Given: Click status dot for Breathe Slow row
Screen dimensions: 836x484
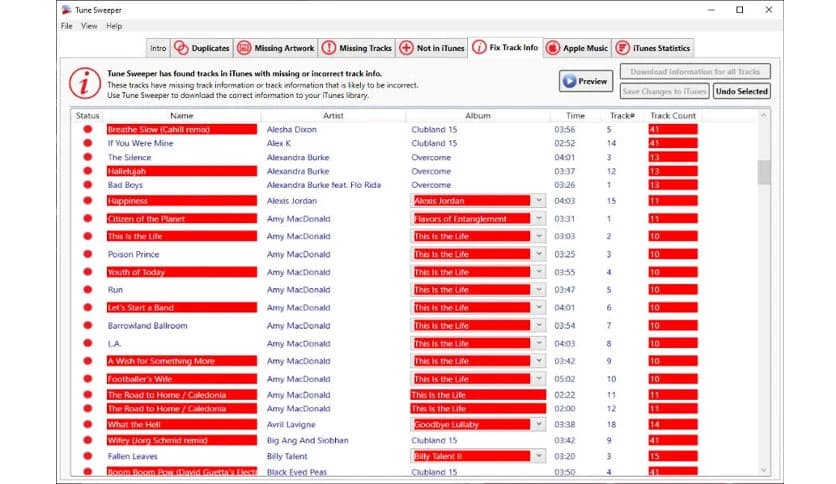Looking at the screenshot, I should 88,129.
